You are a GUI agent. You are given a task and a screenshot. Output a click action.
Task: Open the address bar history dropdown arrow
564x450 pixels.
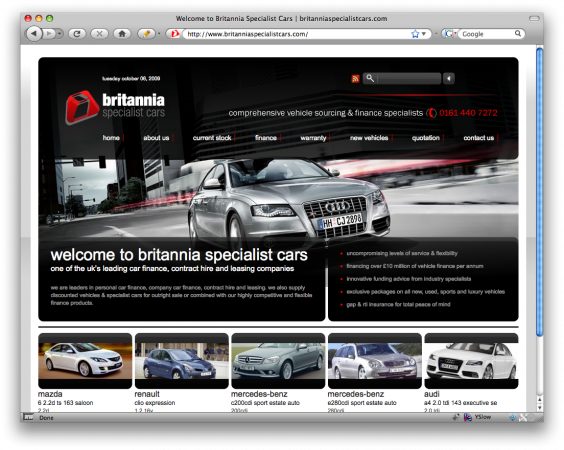424,34
